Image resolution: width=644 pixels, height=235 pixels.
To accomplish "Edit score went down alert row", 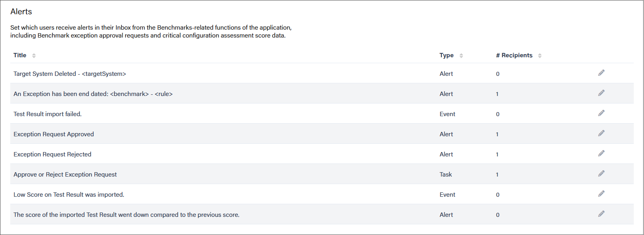I will tap(601, 214).
